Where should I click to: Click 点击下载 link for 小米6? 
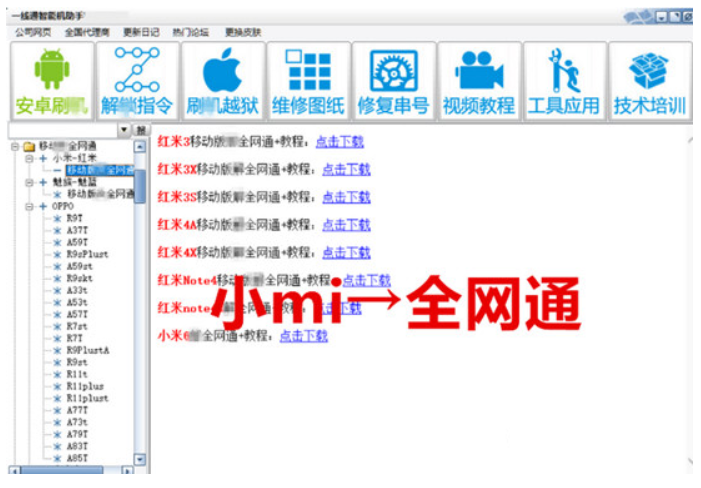(x=304, y=336)
